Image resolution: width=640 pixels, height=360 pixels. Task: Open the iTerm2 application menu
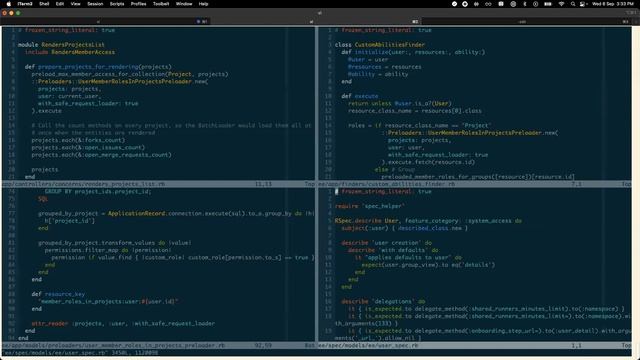25,4
